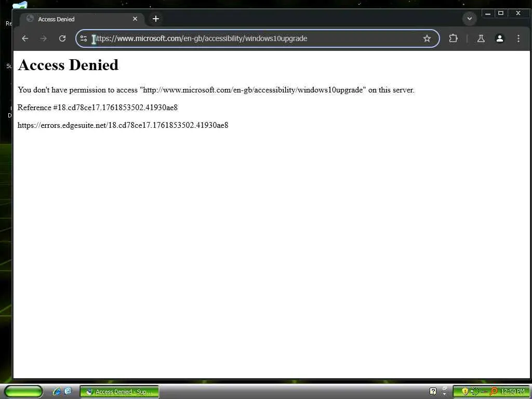Open the Extensions puzzle icon
Screen dimensions: 532x399
coord(453,38)
